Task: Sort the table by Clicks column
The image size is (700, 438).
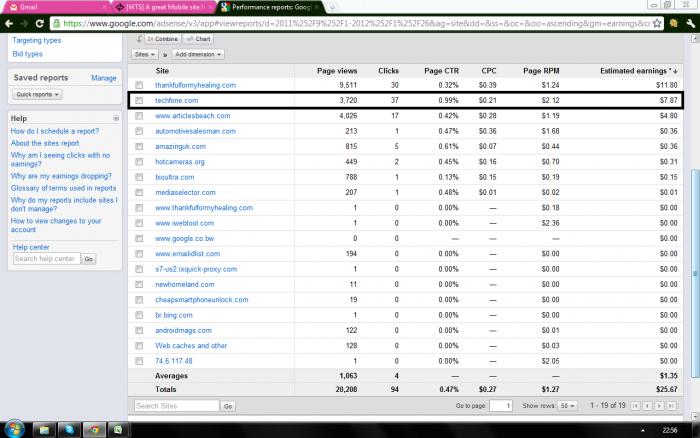Action: [388, 71]
